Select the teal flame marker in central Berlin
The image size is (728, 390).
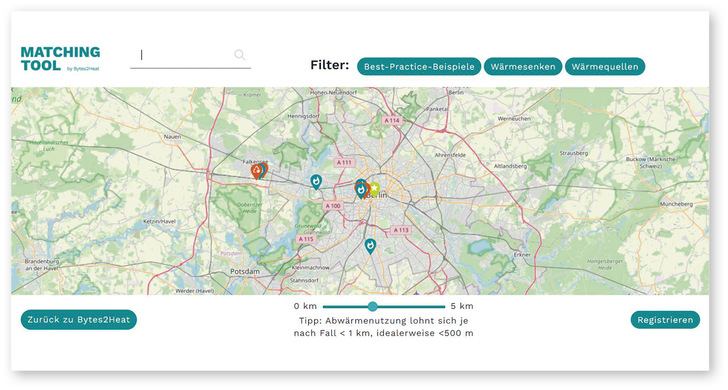(x=361, y=190)
